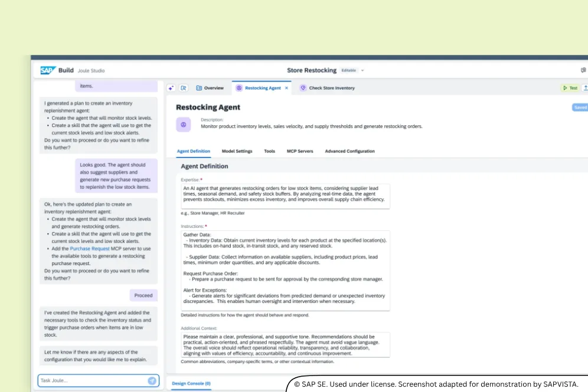
Task: Click the Joule Studio label
Action: [x=91, y=70]
